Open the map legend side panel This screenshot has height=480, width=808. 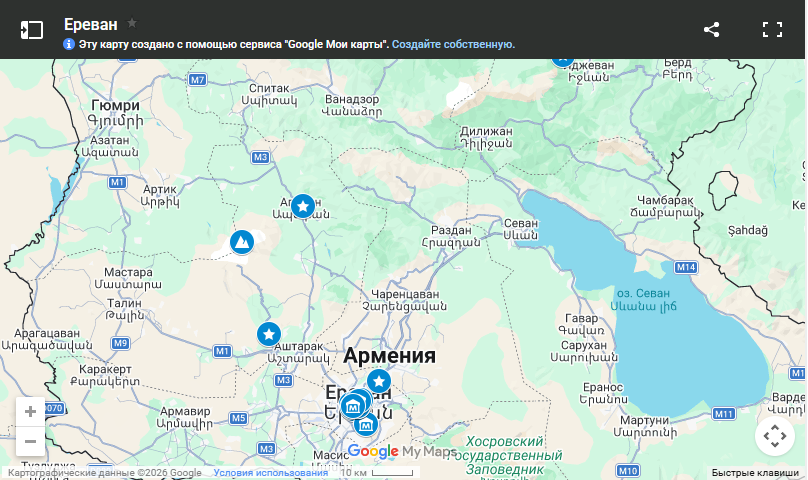[31, 29]
